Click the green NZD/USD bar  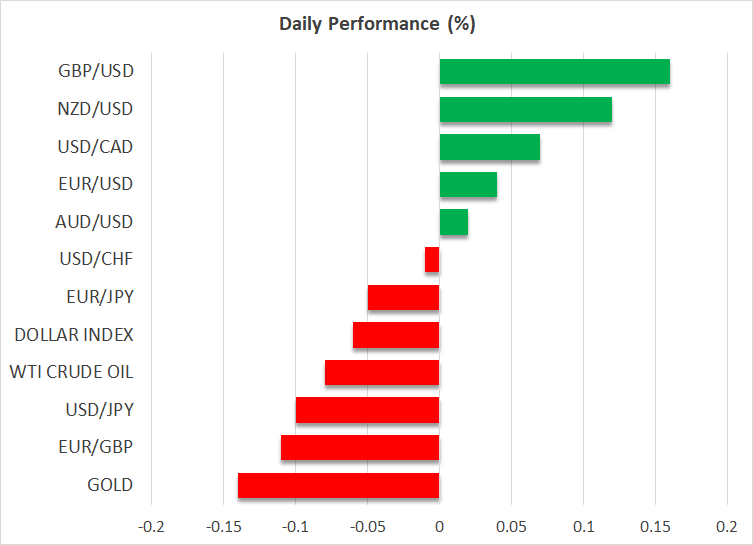click(x=525, y=109)
